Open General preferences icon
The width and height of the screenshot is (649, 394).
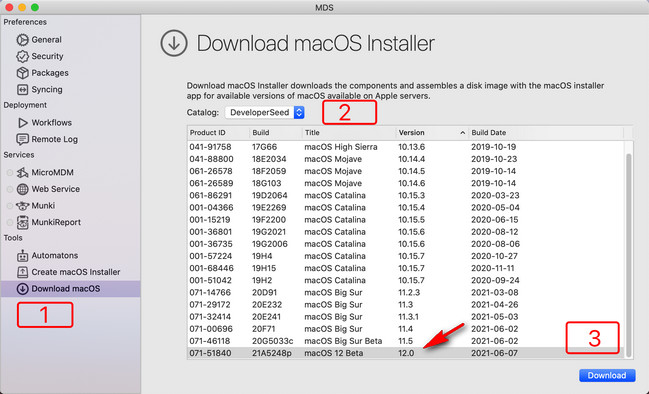[22, 40]
